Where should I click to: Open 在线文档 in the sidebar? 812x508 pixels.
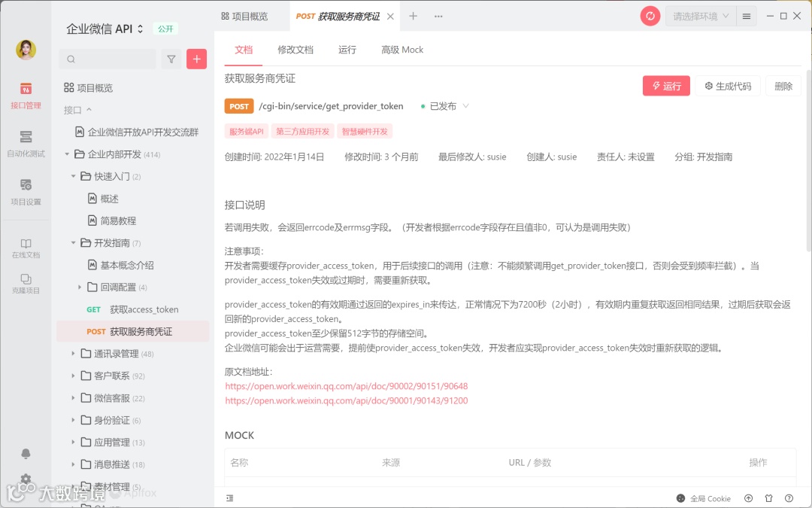tap(26, 248)
